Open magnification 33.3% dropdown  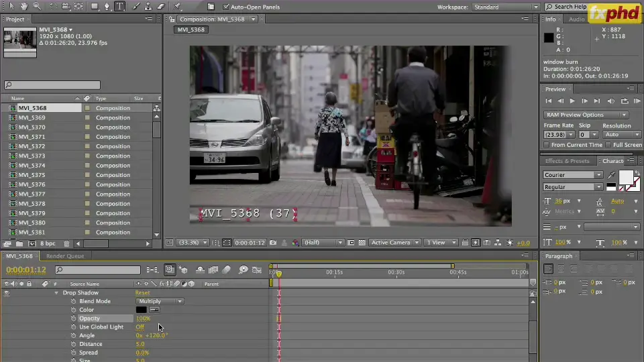193,243
